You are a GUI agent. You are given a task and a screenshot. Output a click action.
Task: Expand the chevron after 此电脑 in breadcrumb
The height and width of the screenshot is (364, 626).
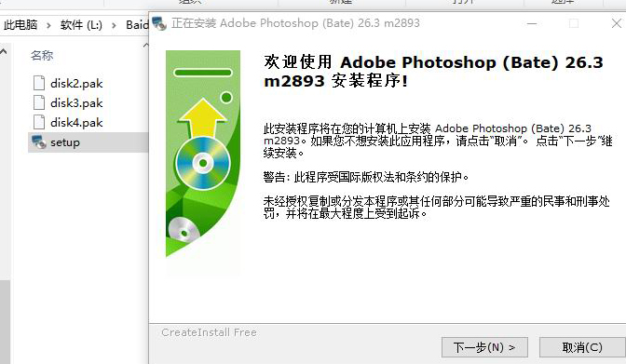click(48, 25)
